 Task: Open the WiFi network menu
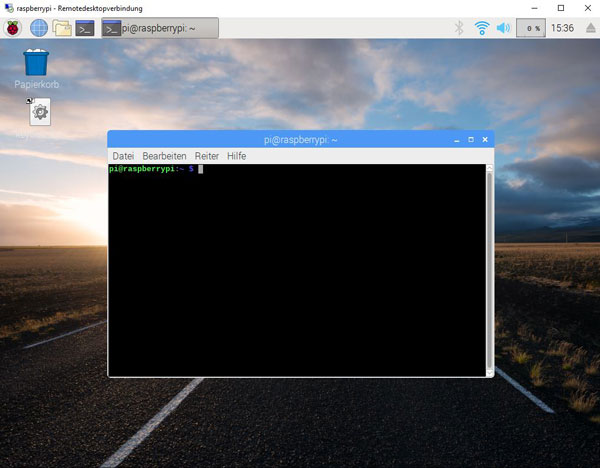pyautogui.click(x=481, y=28)
